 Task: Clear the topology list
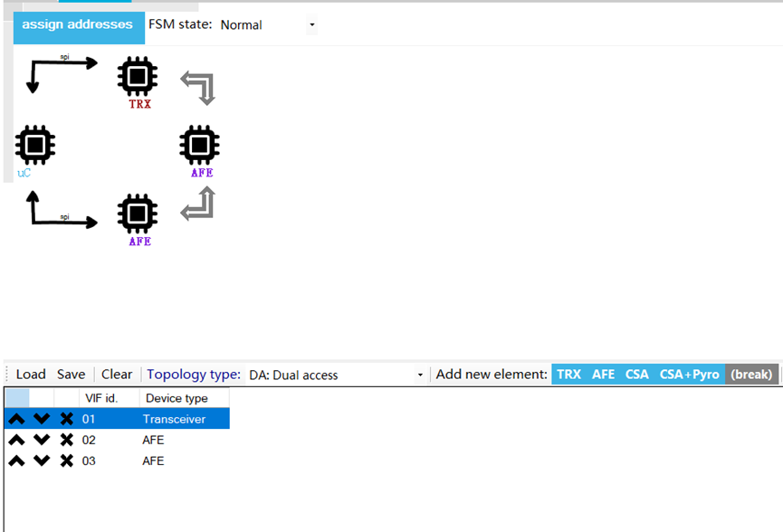click(x=117, y=375)
